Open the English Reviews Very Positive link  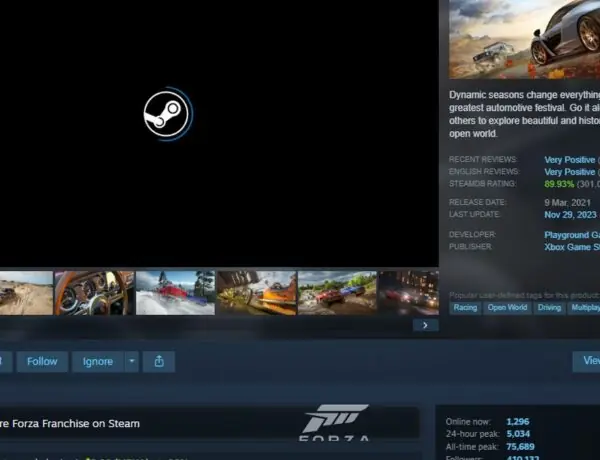[569, 172]
